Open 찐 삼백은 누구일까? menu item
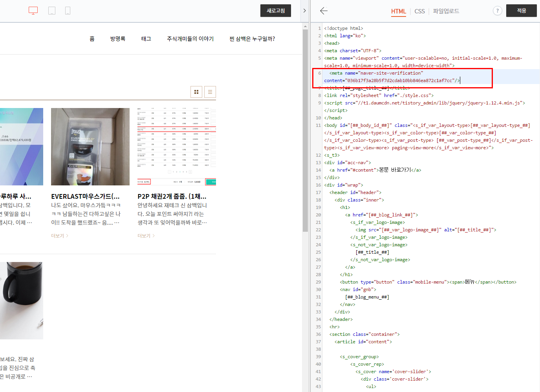The width and height of the screenshot is (540, 392). [x=252, y=38]
